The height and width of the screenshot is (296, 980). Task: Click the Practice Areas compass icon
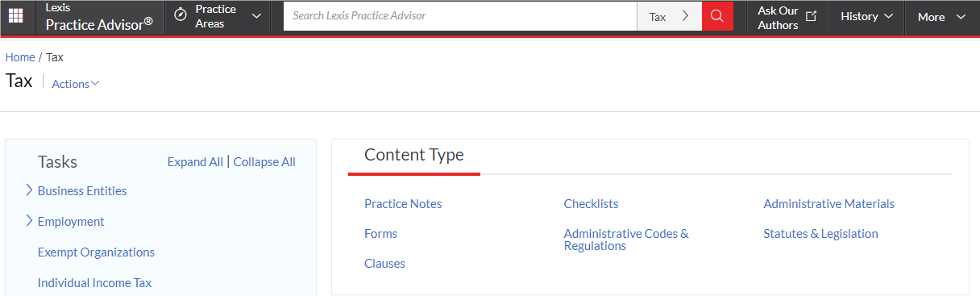point(181,16)
